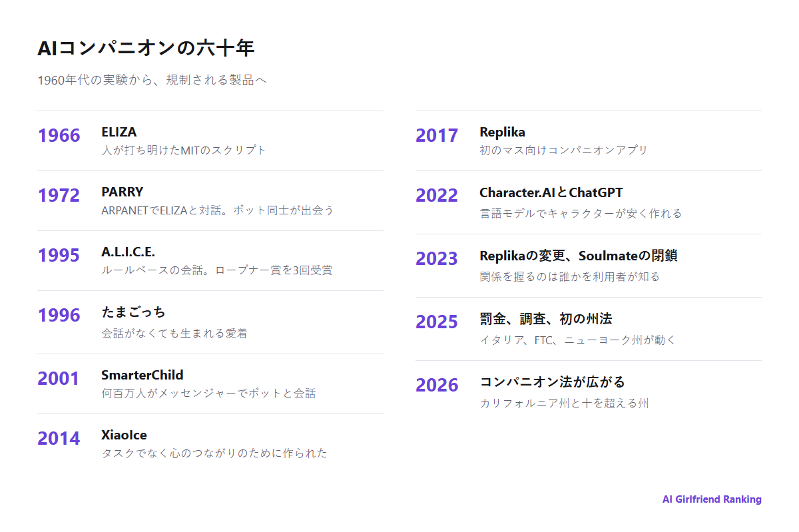This screenshot has height=532, width=799.
Task: Select the year 1966
Action: tap(59, 136)
